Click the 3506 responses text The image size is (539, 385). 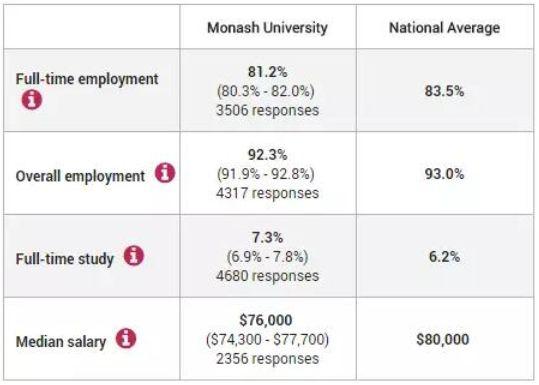(267, 110)
